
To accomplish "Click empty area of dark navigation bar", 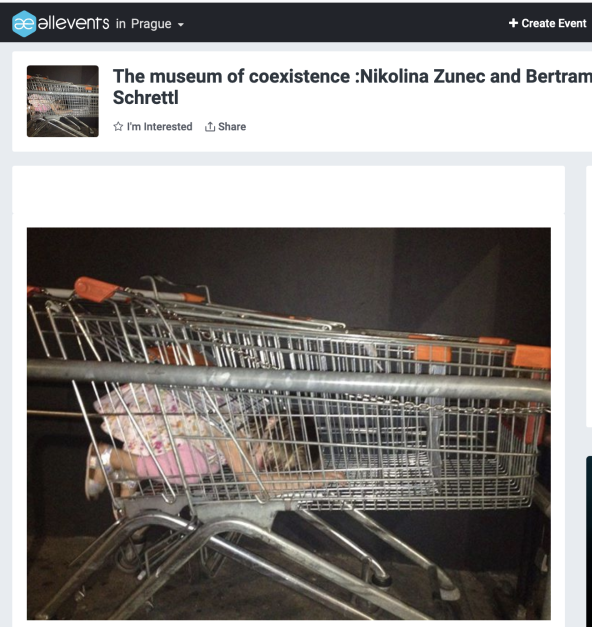I will point(344,23).
